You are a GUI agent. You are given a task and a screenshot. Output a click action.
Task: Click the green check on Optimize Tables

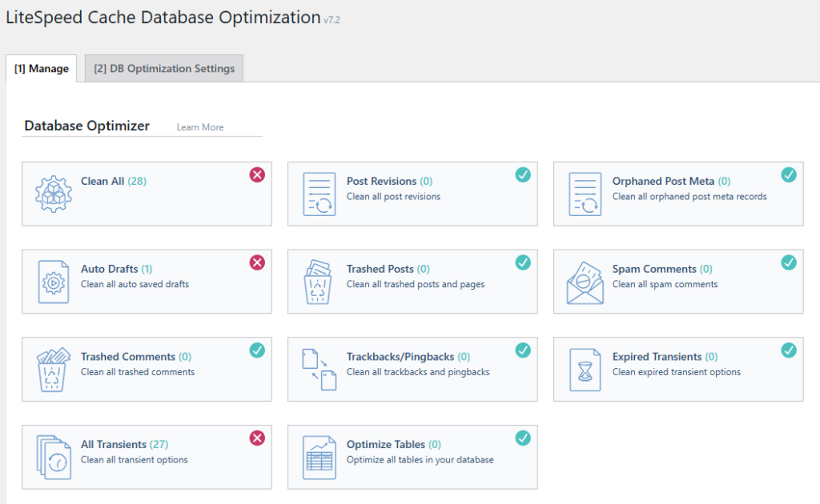(x=523, y=438)
